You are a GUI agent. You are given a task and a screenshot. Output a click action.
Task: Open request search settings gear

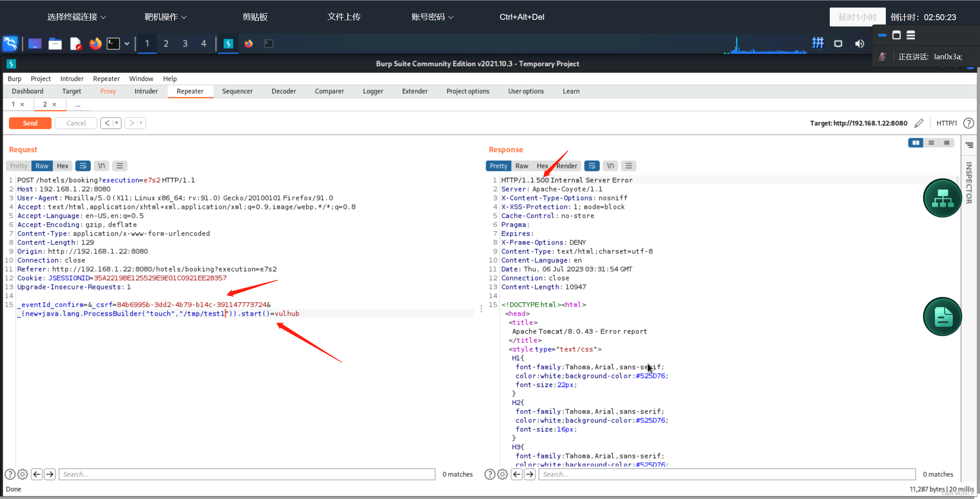pyautogui.click(x=23, y=474)
